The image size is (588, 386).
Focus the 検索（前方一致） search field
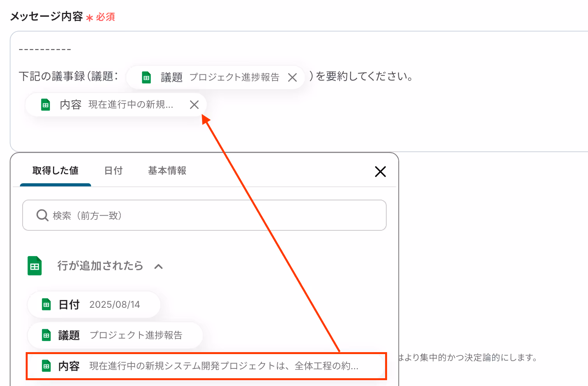pyautogui.click(x=204, y=215)
